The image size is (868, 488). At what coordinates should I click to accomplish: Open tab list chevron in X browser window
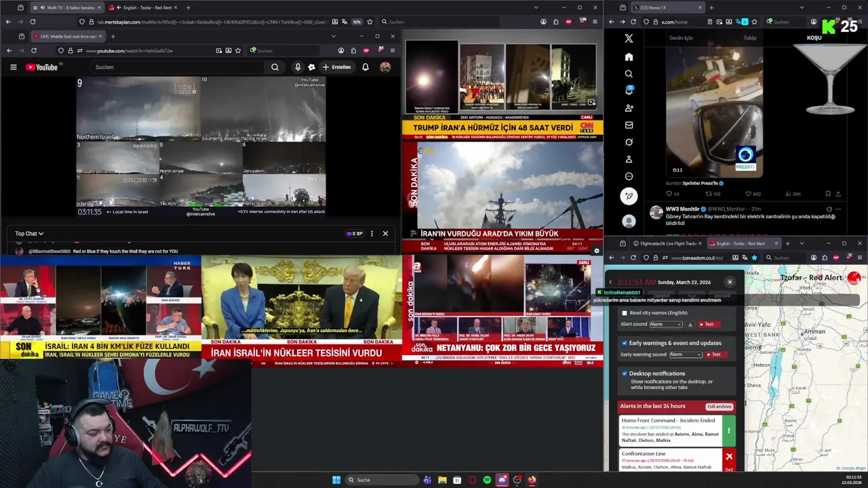pos(802,7)
